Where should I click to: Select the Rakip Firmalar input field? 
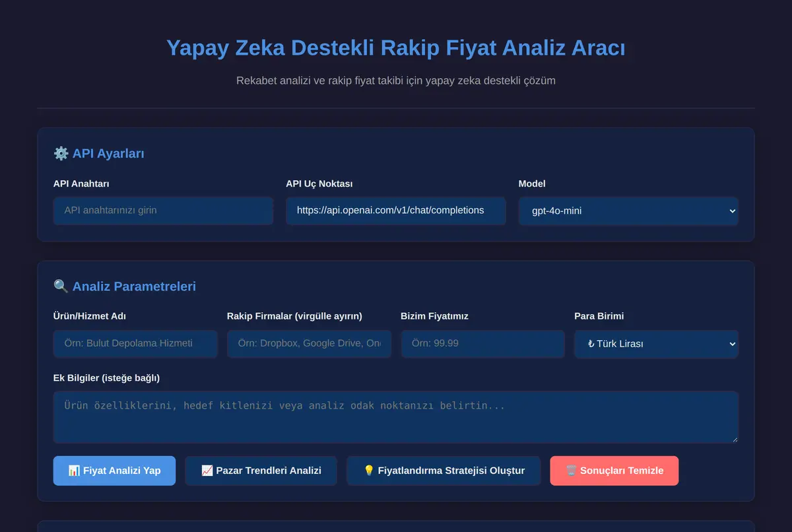(309, 344)
